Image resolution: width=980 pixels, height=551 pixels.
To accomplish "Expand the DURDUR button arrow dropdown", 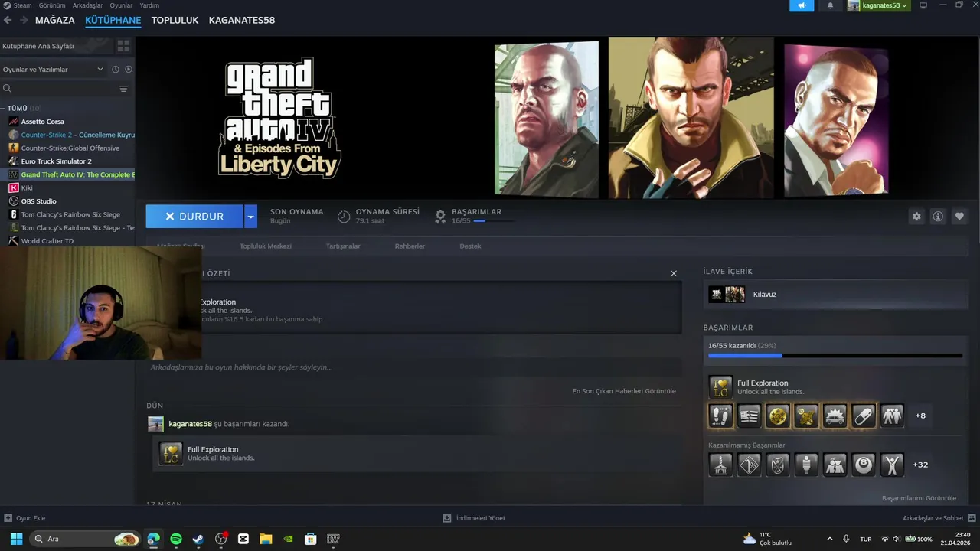I will [x=250, y=217].
